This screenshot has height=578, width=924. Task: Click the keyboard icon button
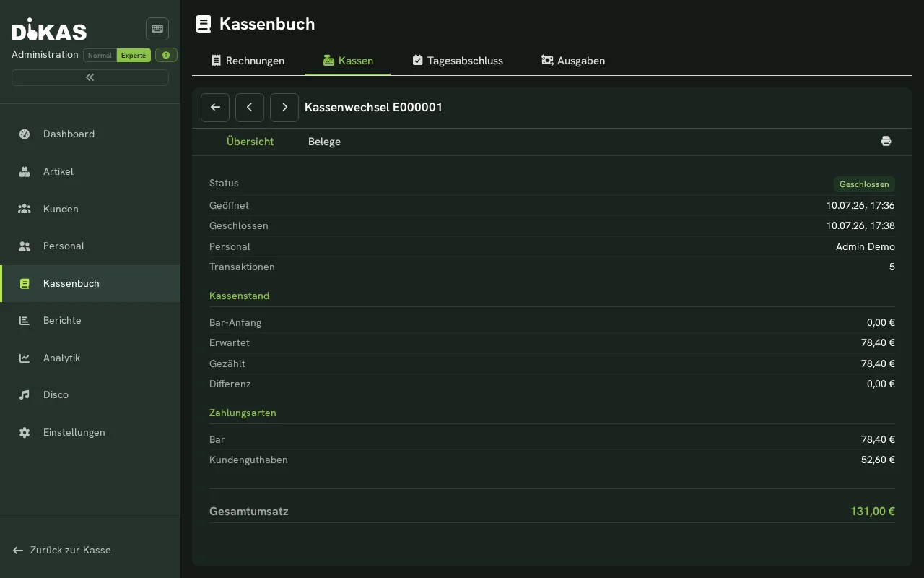157,29
